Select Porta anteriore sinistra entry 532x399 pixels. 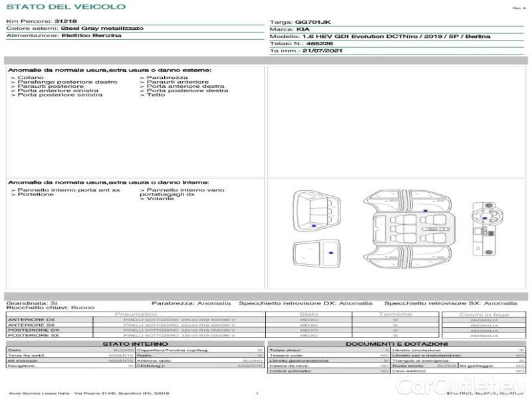pos(55,90)
